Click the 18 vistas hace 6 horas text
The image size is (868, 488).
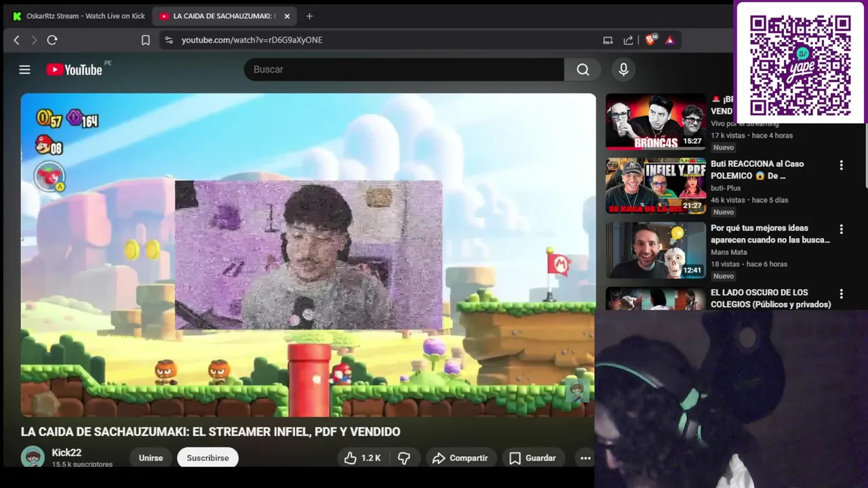point(749,264)
